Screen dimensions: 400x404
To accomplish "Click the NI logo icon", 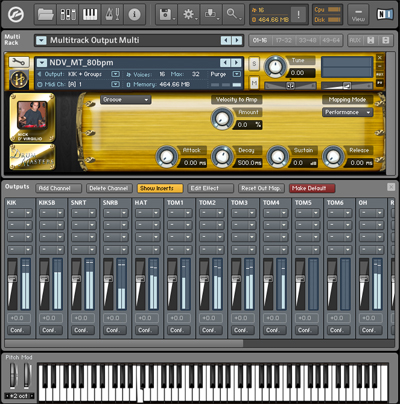I will (x=384, y=14).
